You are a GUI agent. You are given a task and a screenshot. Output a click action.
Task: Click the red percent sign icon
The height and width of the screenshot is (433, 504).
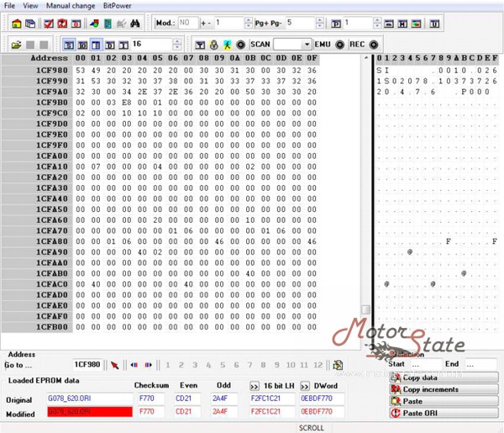(x=62, y=24)
